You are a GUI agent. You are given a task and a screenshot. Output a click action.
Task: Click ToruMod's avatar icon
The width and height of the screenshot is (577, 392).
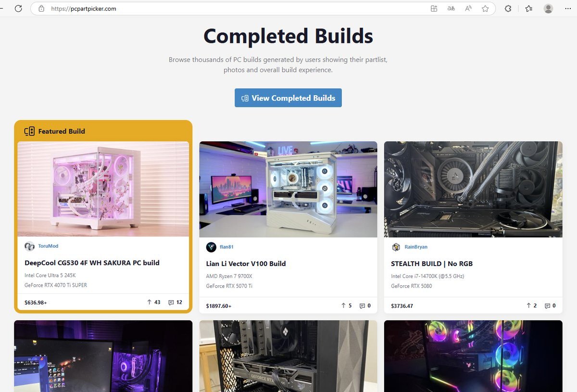coord(29,246)
